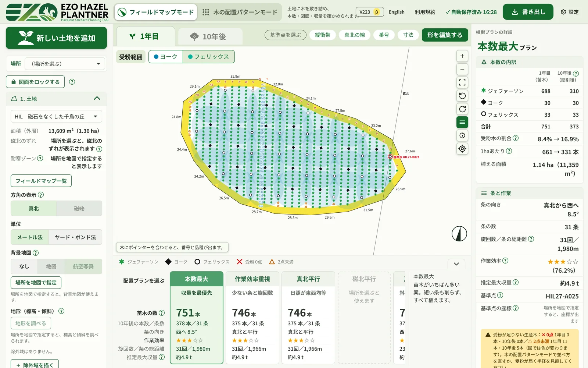588x368 pixels.
Task: Click the compass orientation map button
Action: click(x=462, y=135)
